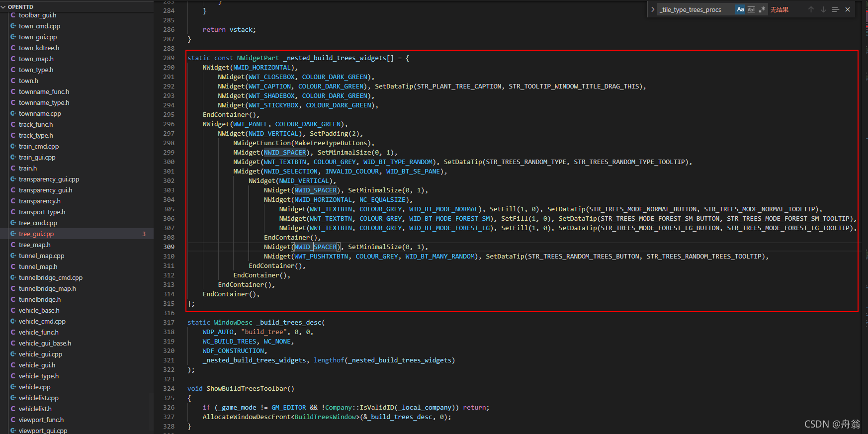
Task: Click the C++ file icon of vehicle.cpp
Action: [x=13, y=387]
